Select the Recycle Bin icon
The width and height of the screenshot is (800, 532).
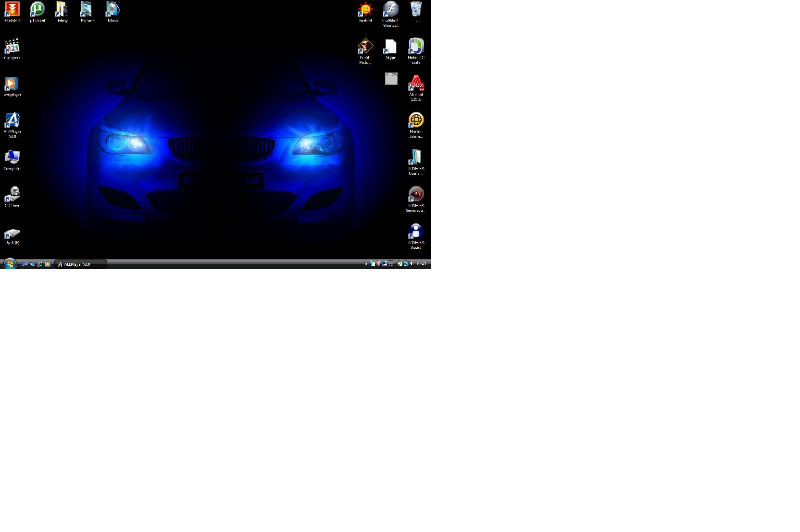[416, 10]
